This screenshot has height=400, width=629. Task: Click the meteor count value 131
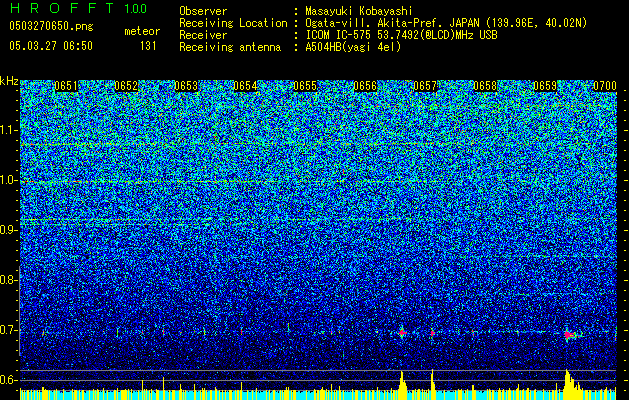(x=148, y=46)
